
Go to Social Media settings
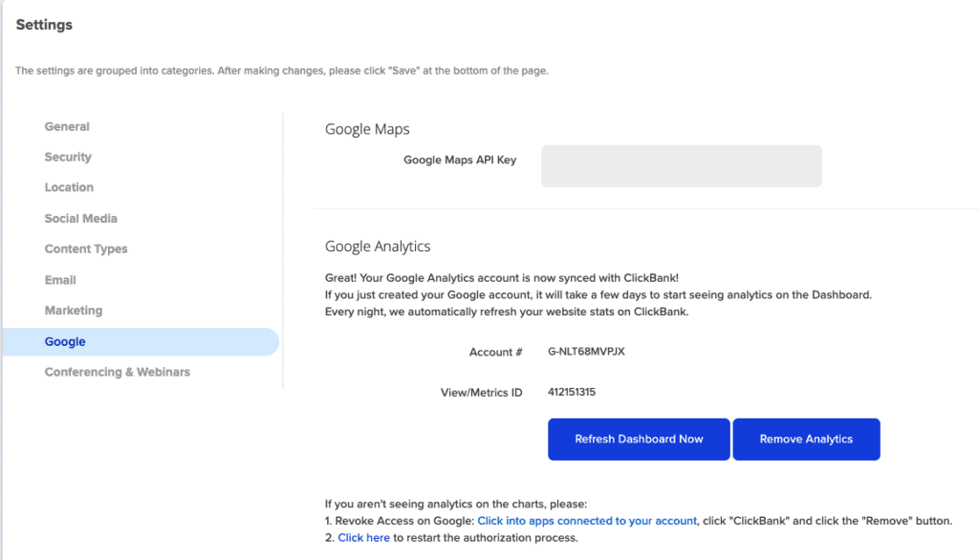[x=80, y=219]
